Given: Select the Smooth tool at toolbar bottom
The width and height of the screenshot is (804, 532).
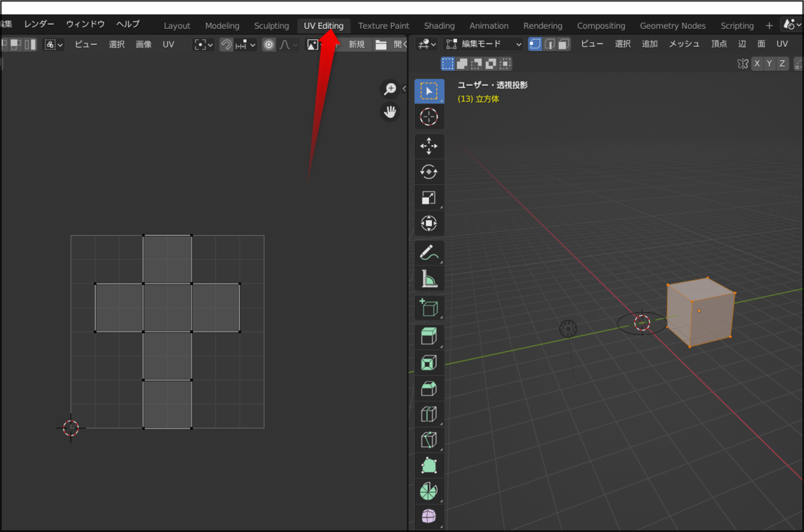Looking at the screenshot, I should pos(429,516).
